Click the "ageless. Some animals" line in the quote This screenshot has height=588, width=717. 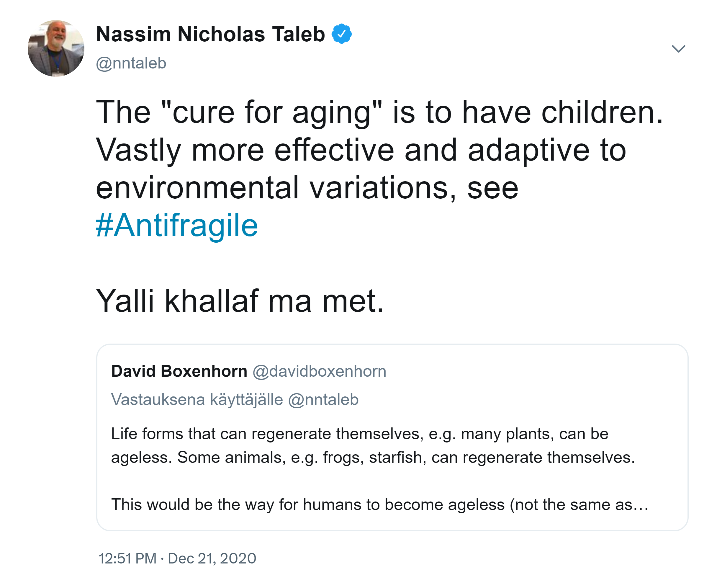(x=373, y=458)
